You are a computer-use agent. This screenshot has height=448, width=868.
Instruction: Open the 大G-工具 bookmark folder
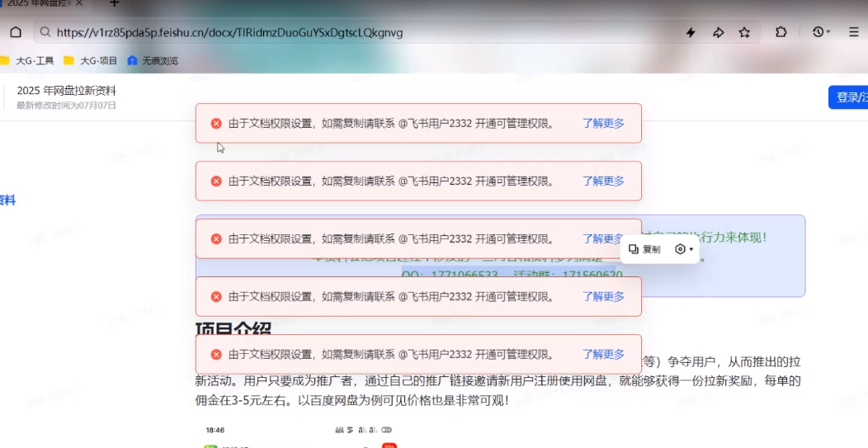tap(28, 60)
